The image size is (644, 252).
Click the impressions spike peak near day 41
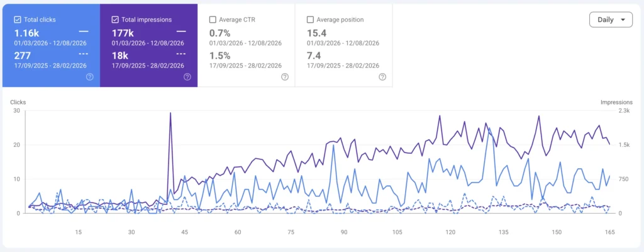tap(170, 113)
